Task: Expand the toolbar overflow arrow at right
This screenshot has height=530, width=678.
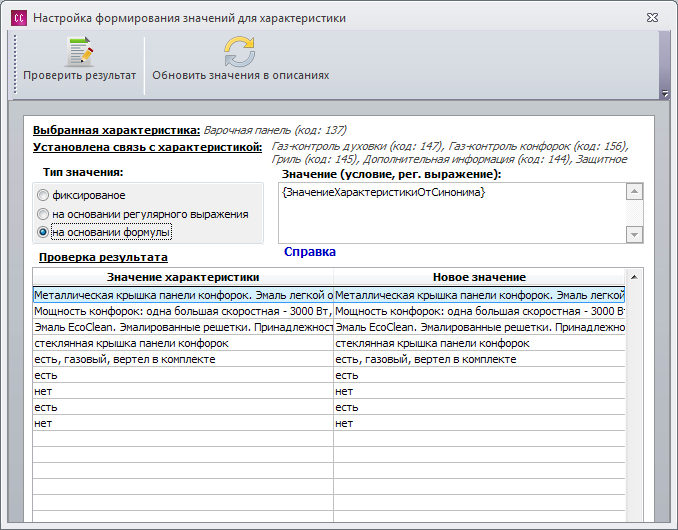Action: click(665, 93)
